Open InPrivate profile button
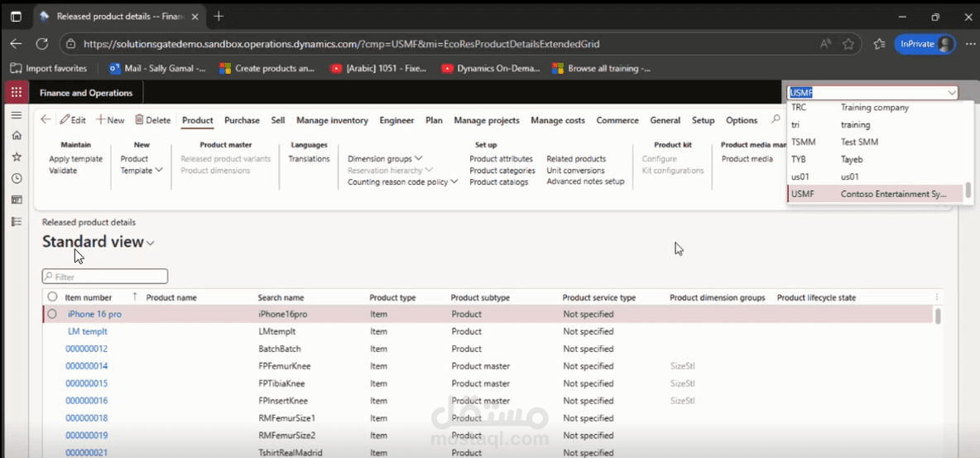The height and width of the screenshot is (458, 980). [925, 44]
